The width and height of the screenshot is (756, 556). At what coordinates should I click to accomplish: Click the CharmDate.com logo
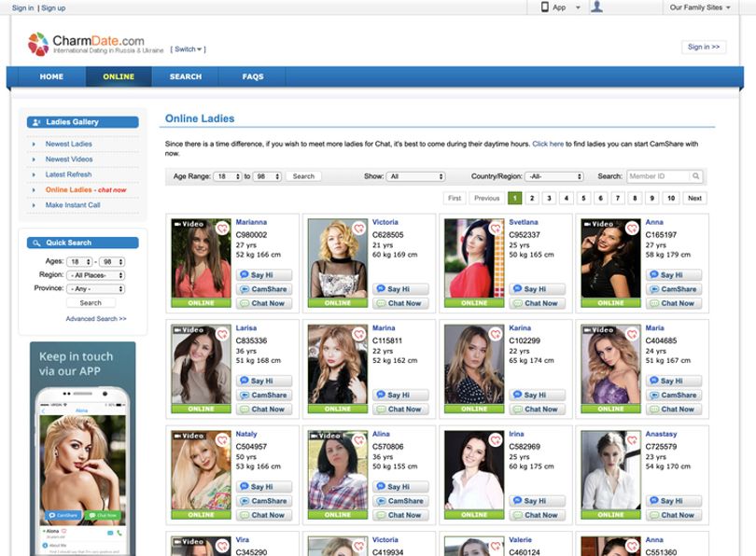point(95,44)
